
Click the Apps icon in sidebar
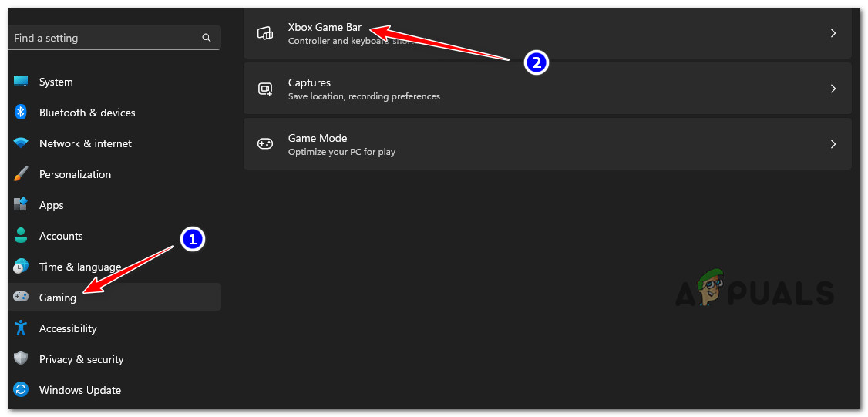[21, 205]
